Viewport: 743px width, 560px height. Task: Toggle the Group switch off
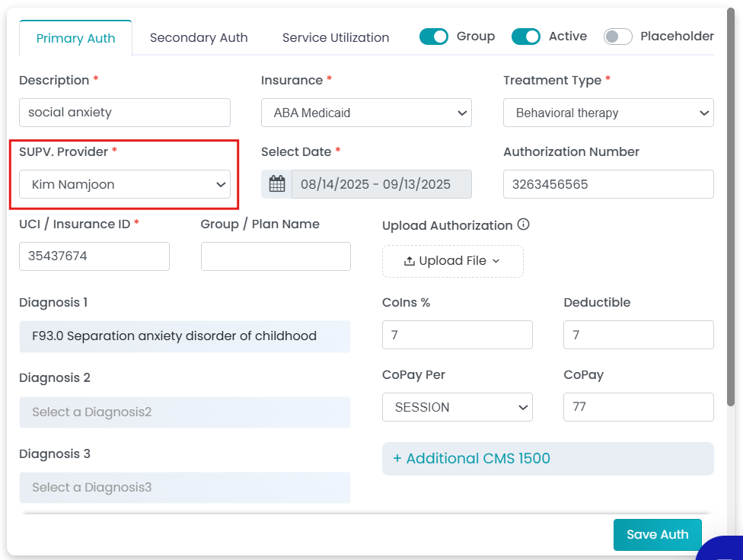tap(434, 37)
